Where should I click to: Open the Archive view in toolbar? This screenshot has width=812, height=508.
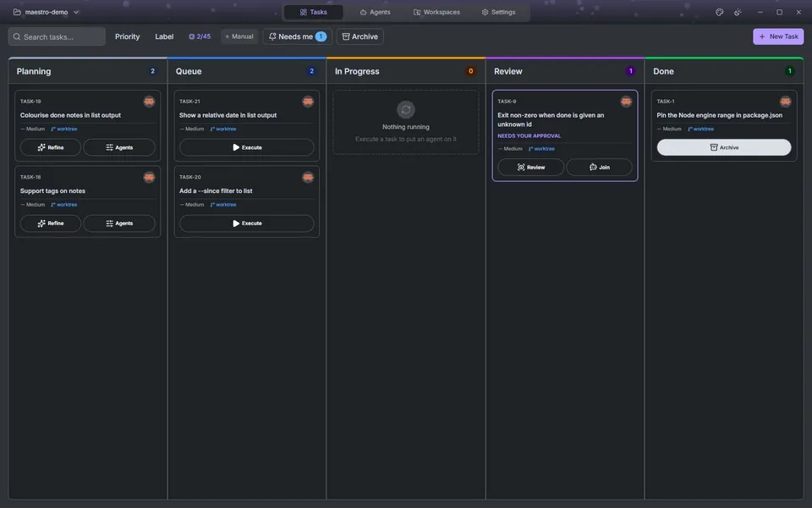coord(360,36)
